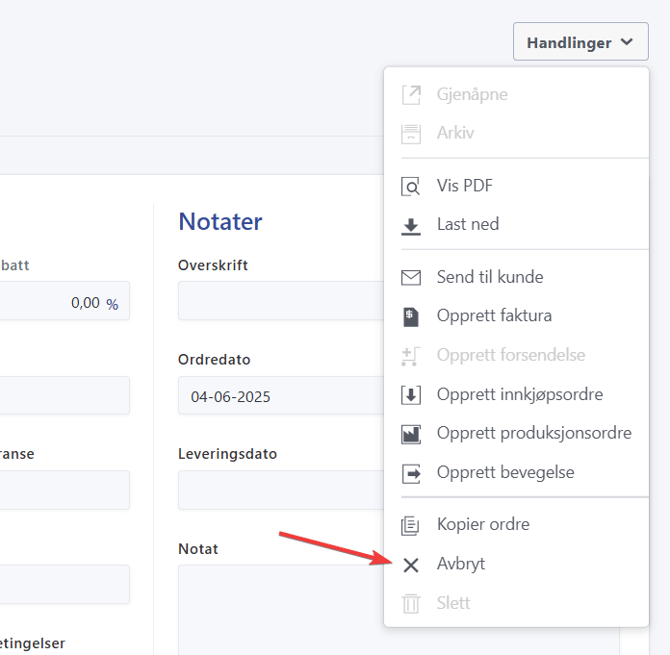Click the envelope icon for Send til kunde
Viewport: 670px width, 655px height.
(x=411, y=278)
